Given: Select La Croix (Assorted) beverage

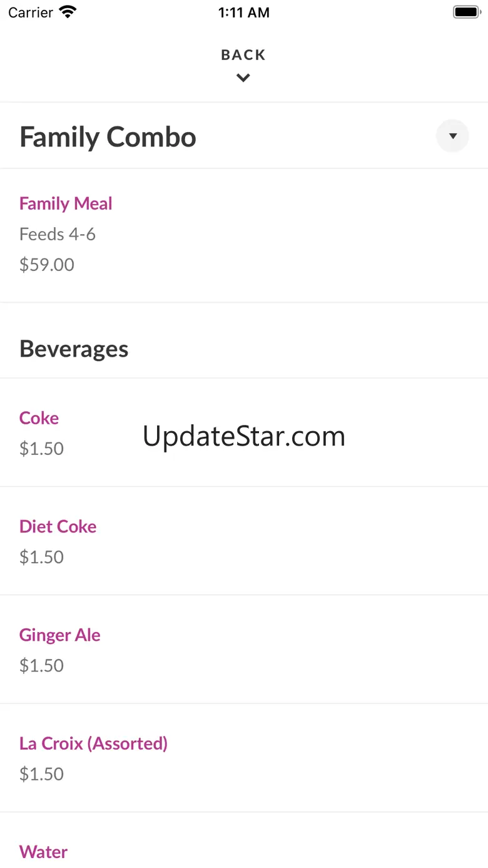Looking at the screenshot, I should click(x=93, y=743).
